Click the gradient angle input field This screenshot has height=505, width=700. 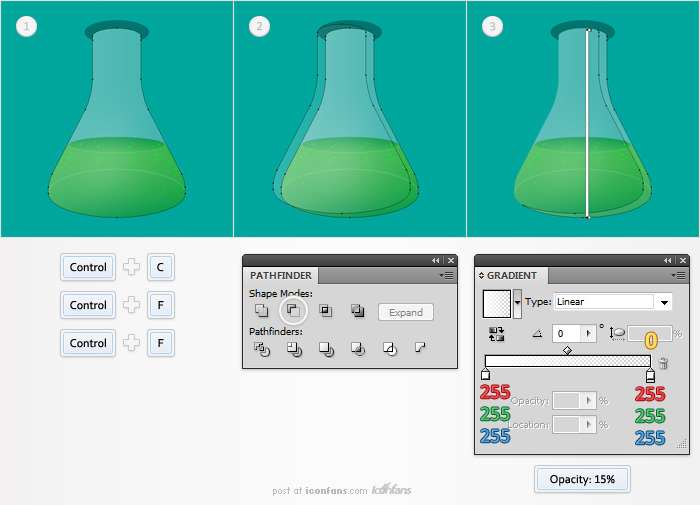point(566,334)
